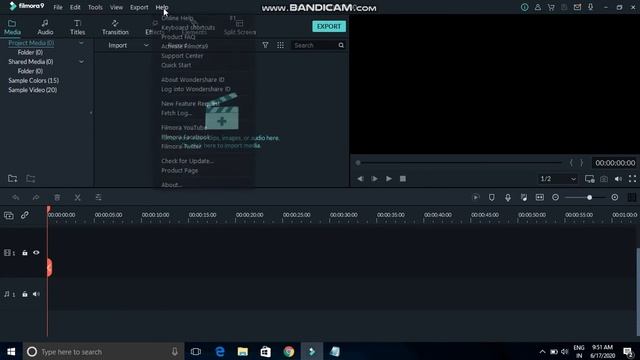Switch to the Titles tab
The height and width of the screenshot is (360, 640).
[x=78, y=27]
